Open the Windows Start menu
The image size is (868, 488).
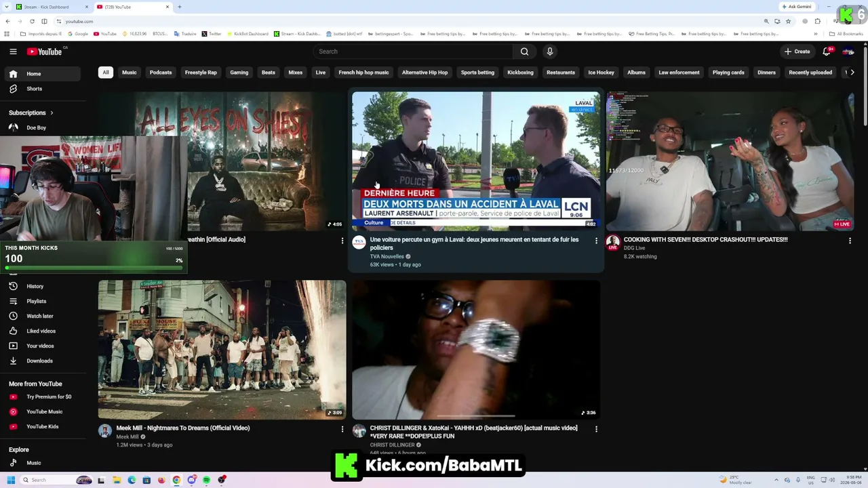coord(11,480)
